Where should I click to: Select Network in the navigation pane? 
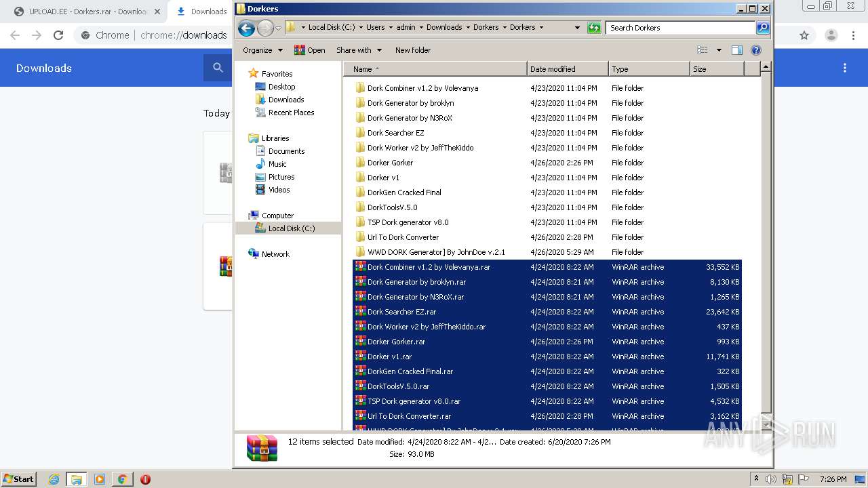(275, 254)
